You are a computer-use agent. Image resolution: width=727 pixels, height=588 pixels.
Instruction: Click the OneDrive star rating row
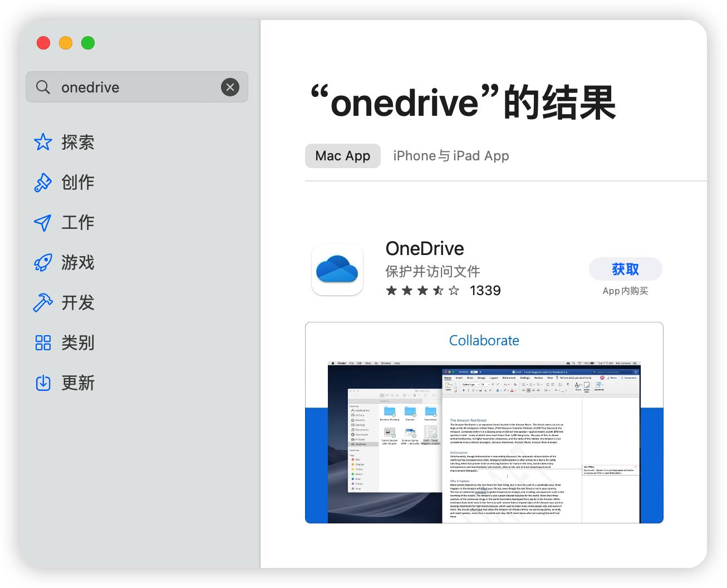click(423, 290)
